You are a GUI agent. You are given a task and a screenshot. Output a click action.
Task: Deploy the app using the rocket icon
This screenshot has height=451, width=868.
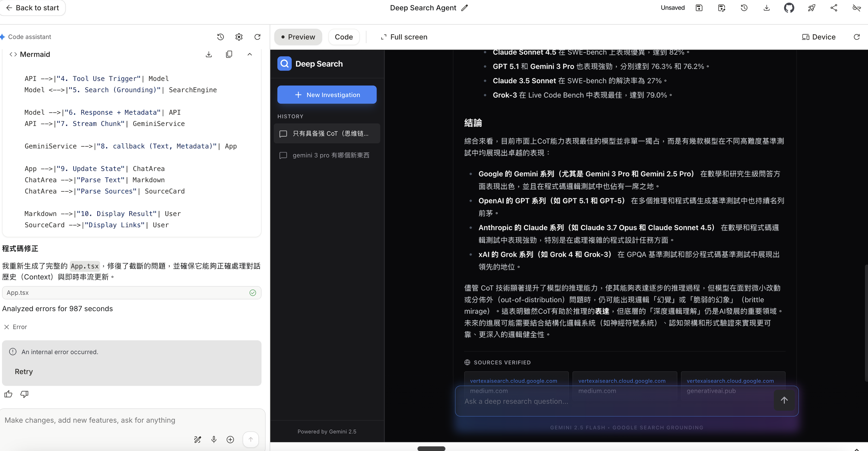(811, 7)
